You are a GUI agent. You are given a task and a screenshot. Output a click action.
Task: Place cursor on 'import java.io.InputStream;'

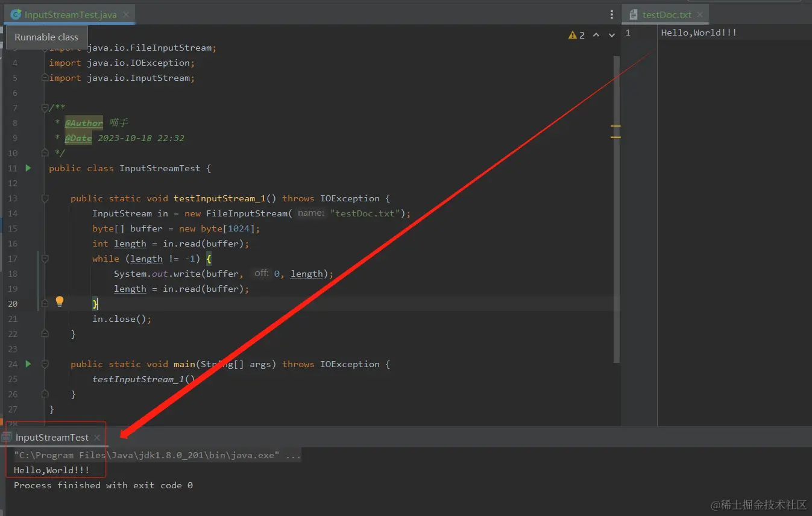tap(122, 78)
